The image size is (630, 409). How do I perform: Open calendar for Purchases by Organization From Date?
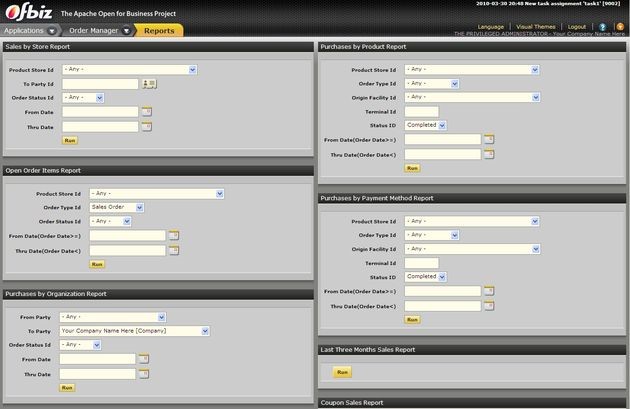pyautogui.click(x=144, y=359)
